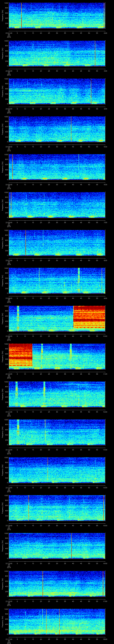Click the '23:06:00' start time label
The height and width of the screenshot is (644, 114).
(x=9, y=223)
